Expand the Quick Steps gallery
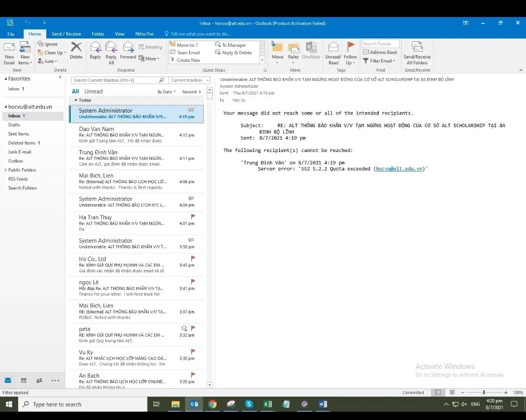The width and height of the screenshot is (526, 420). (x=262, y=60)
